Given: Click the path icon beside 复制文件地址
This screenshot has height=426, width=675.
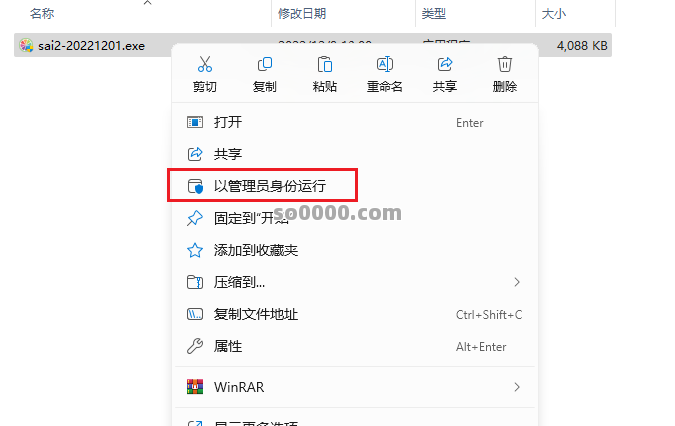Looking at the screenshot, I should (x=195, y=315).
